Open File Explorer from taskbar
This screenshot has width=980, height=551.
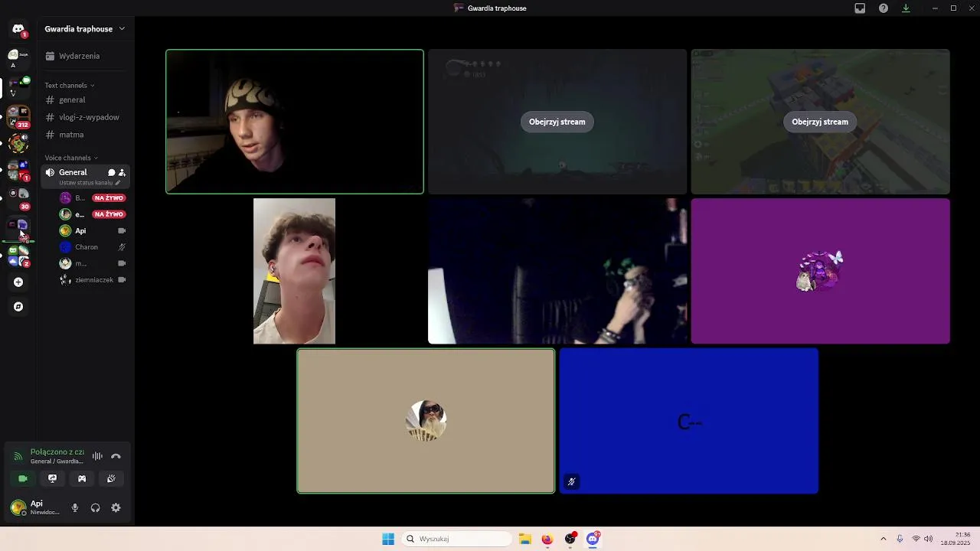(525, 540)
